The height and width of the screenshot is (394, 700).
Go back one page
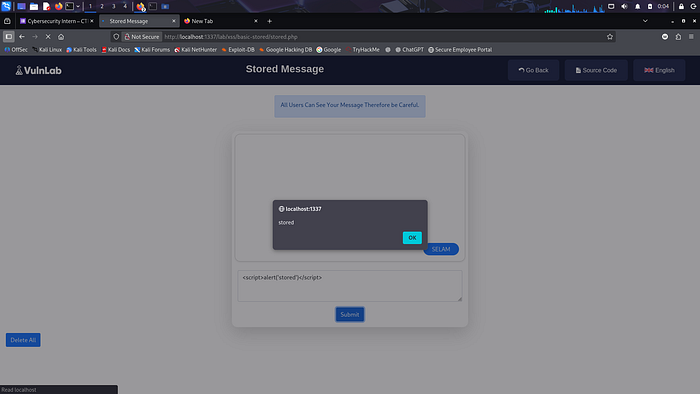[x=22, y=37]
